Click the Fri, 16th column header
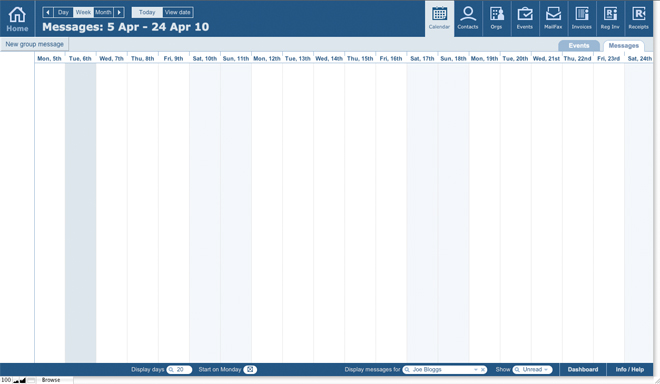The width and height of the screenshot is (660, 384). tap(391, 59)
